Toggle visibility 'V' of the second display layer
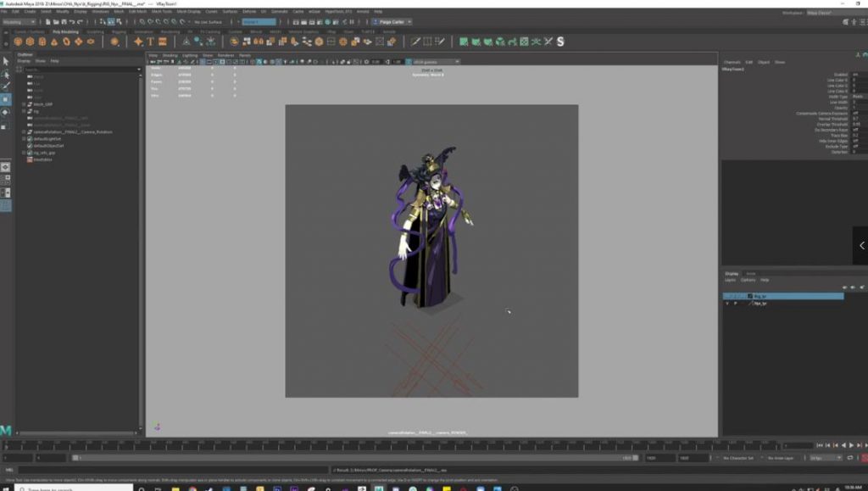The image size is (868, 491). click(727, 304)
